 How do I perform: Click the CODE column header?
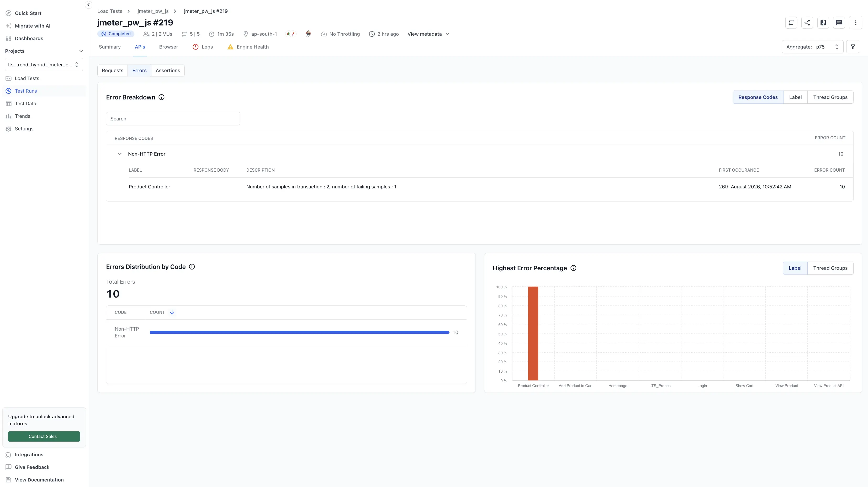tap(121, 313)
